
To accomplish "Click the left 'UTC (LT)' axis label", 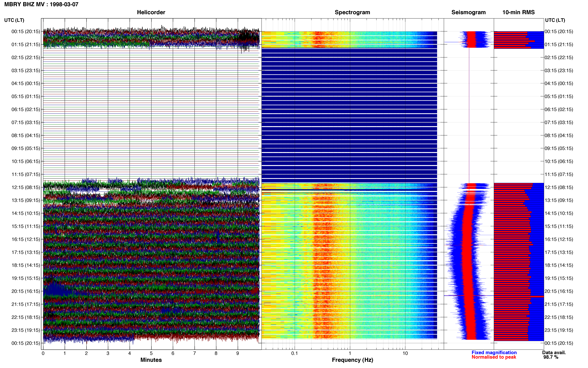I will [14, 20].
